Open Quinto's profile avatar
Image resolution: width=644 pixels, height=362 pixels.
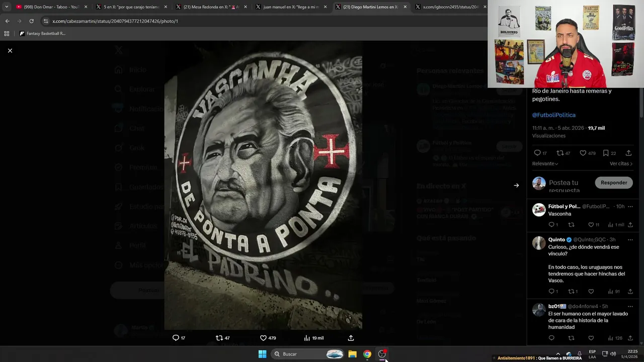[x=539, y=243]
